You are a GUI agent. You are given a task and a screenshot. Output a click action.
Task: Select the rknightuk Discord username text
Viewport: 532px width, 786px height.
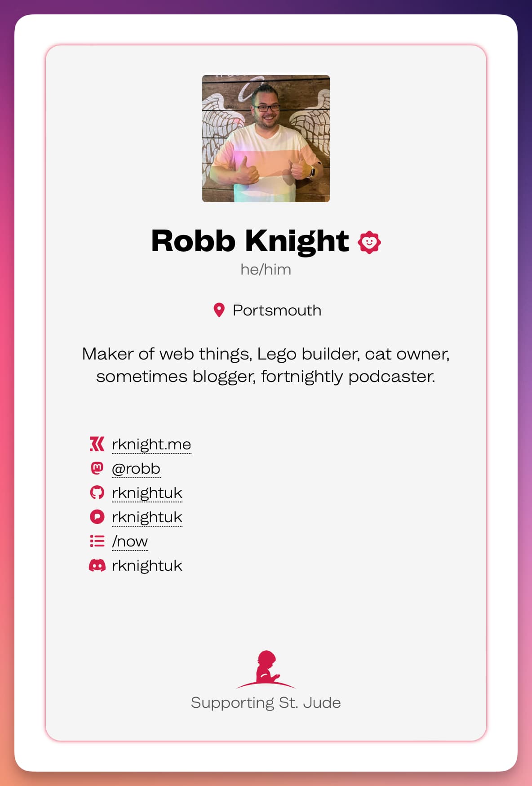(x=147, y=565)
